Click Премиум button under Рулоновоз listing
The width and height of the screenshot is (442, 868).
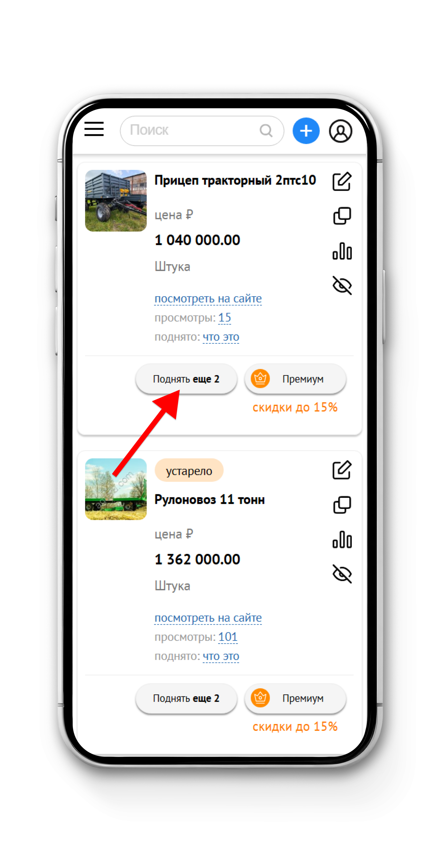click(x=295, y=698)
